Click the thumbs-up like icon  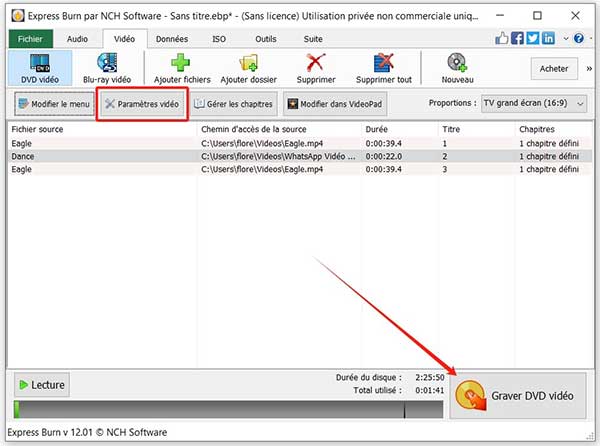point(502,38)
